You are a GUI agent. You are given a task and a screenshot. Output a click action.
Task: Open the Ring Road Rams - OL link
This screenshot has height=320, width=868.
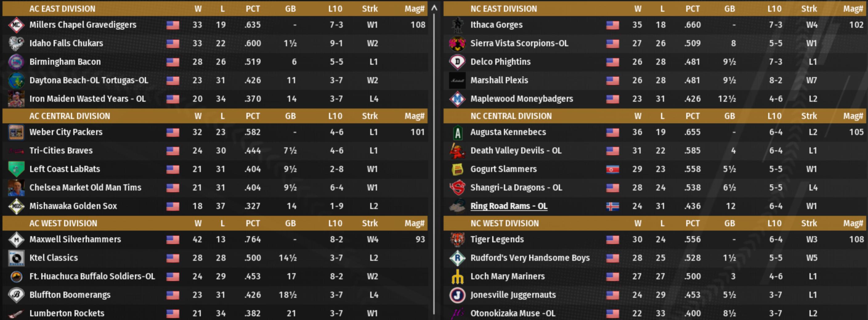tap(508, 206)
